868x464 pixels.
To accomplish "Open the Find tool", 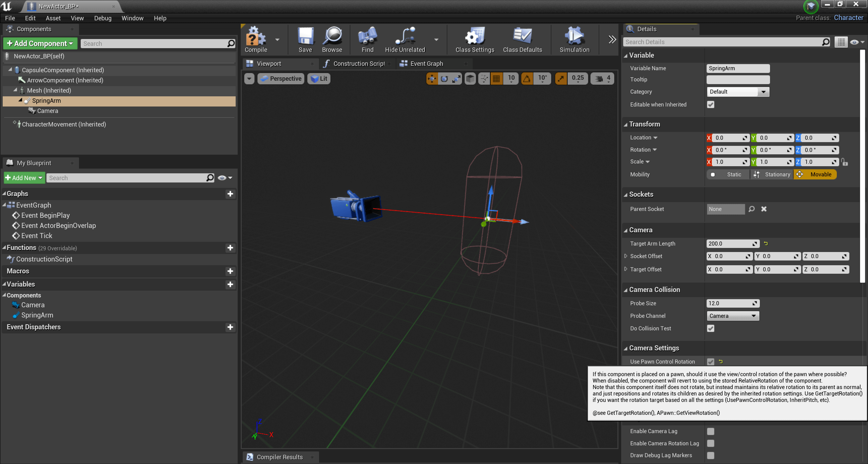I will tap(367, 40).
